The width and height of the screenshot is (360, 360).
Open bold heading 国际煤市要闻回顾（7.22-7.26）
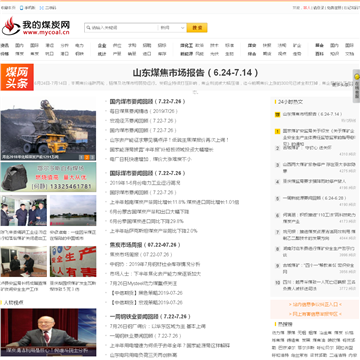coord(148,173)
